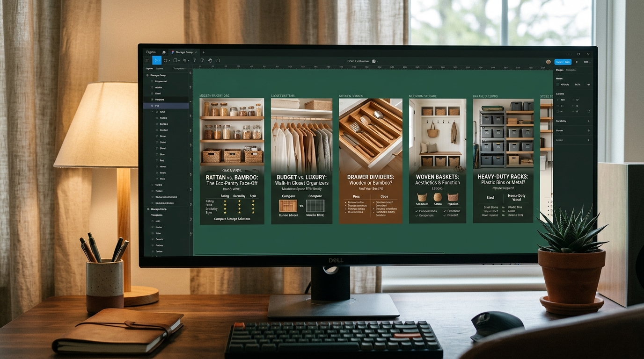Image resolution: width=644 pixels, height=359 pixels.
Task: Select the Budget vs. Luxury closet card
Action: pyautogui.click(x=302, y=161)
